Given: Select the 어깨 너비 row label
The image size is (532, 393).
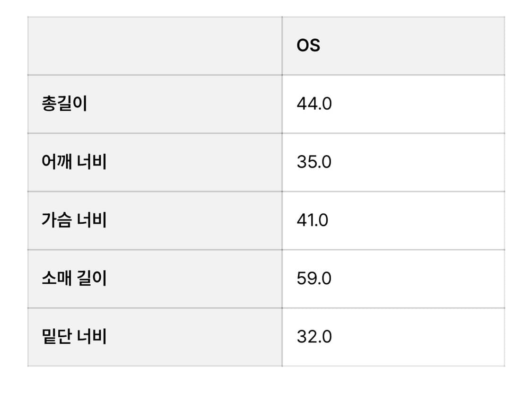Looking at the screenshot, I should 74,162.
